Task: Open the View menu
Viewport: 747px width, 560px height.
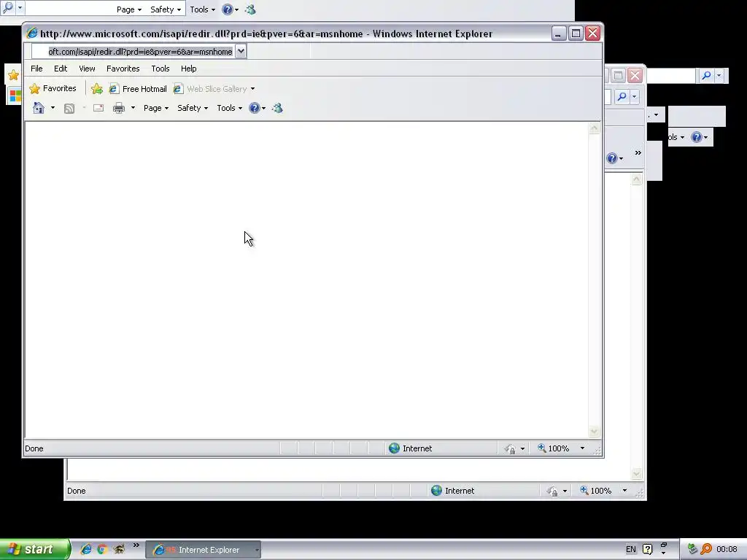Action: (88, 69)
